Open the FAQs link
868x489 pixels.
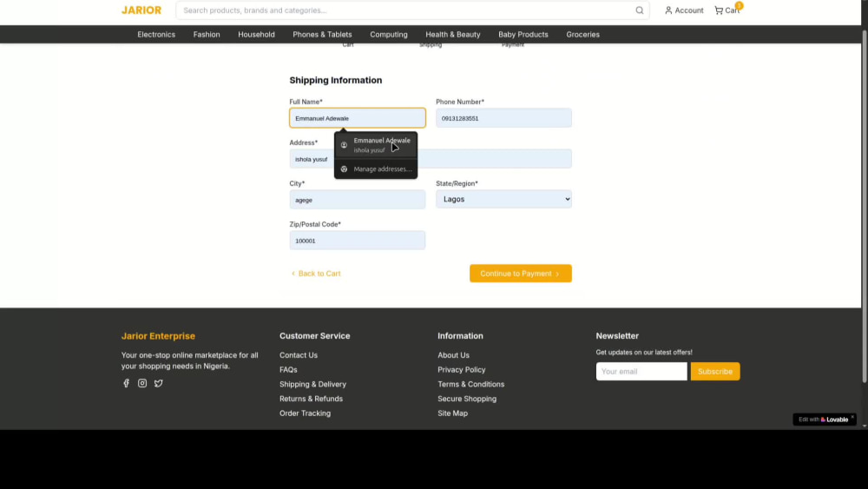[288, 369]
